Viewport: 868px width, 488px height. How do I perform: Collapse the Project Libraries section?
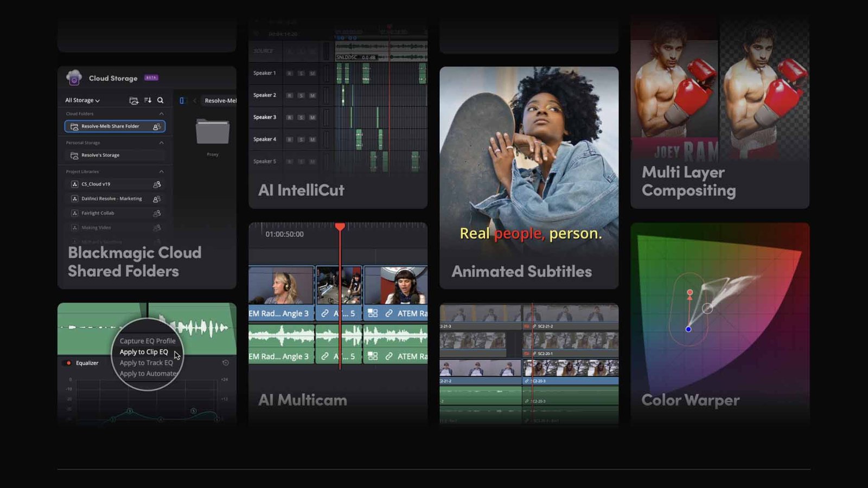pyautogui.click(x=161, y=171)
